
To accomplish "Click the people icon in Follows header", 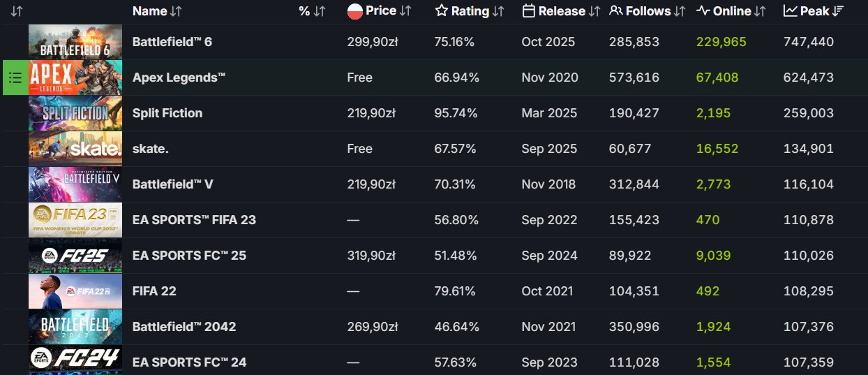I will [x=615, y=11].
